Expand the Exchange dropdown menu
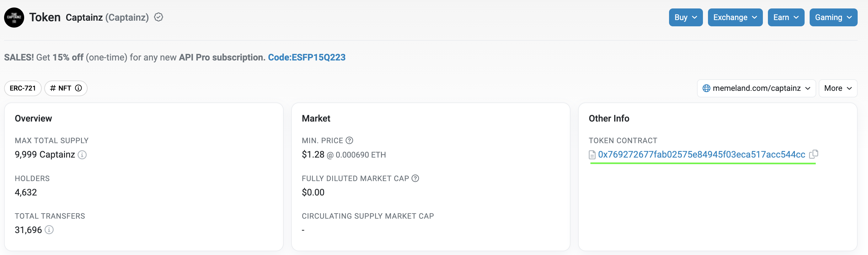The image size is (868, 255). 735,18
